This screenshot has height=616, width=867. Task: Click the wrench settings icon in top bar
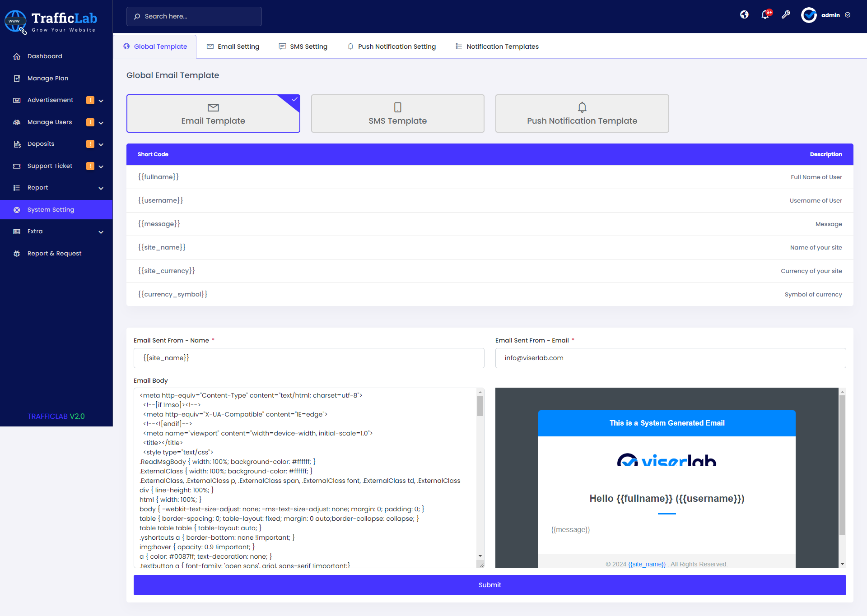786,15
